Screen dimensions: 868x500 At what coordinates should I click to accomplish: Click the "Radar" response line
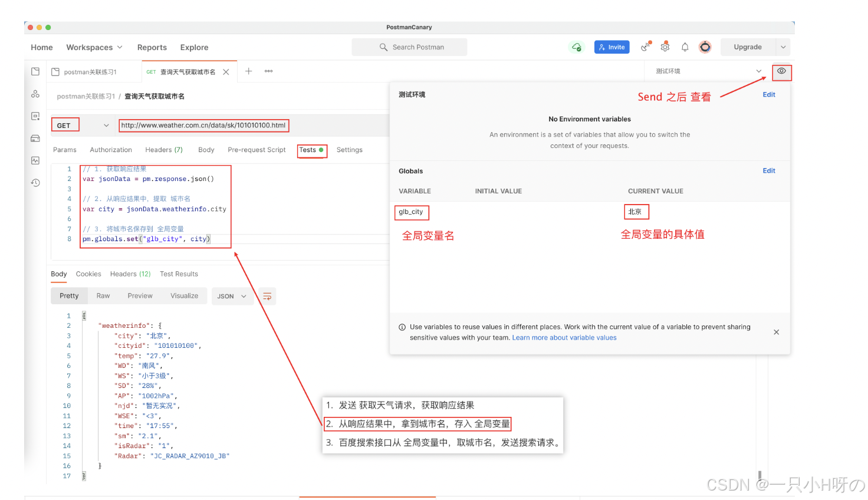point(172,456)
